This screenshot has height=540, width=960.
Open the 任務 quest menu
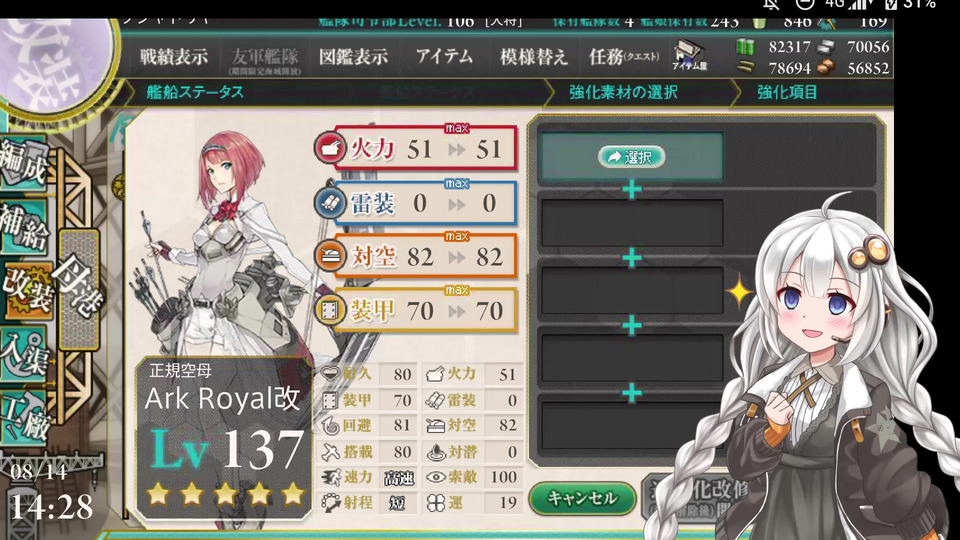click(624, 57)
